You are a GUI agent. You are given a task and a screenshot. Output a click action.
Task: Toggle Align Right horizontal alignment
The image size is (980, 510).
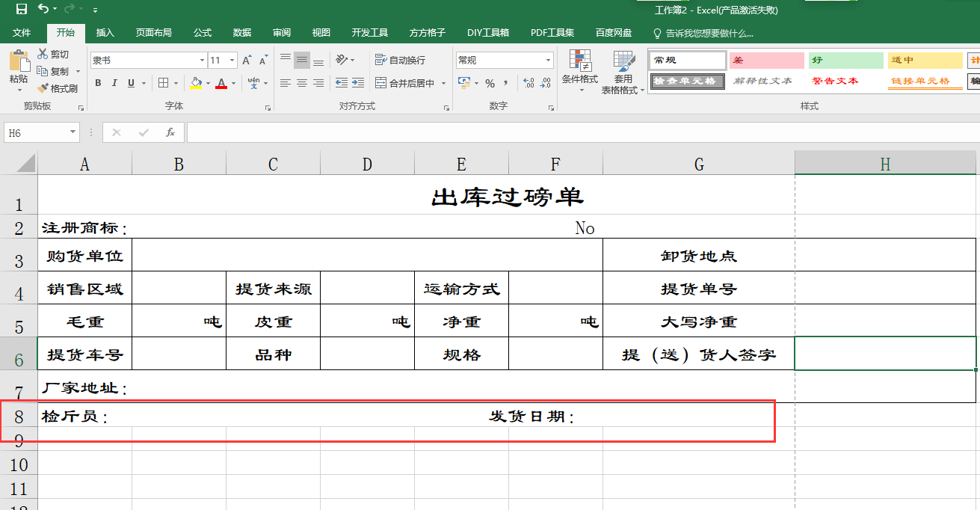pyautogui.click(x=318, y=83)
